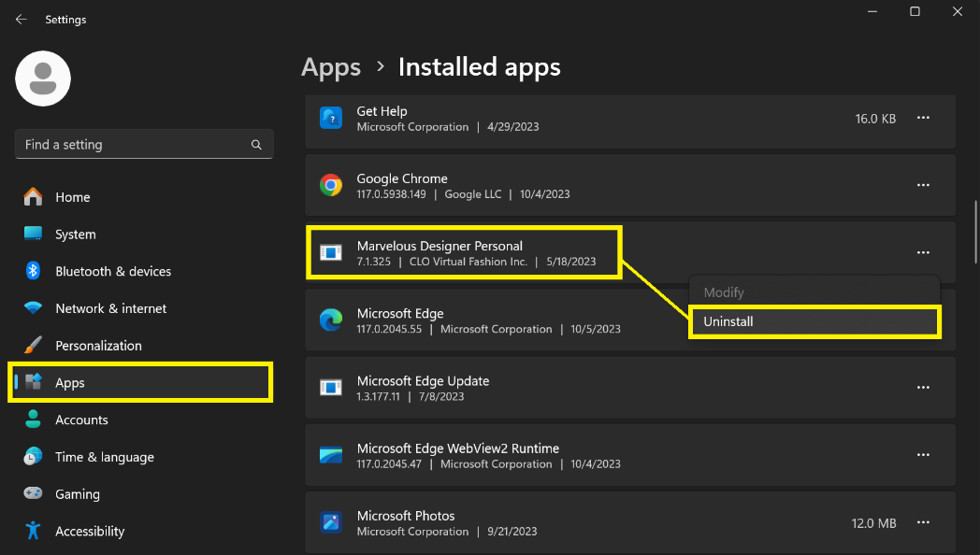Click the installed apps list scrollbar
This screenshot has width=980, height=555.
click(975, 233)
